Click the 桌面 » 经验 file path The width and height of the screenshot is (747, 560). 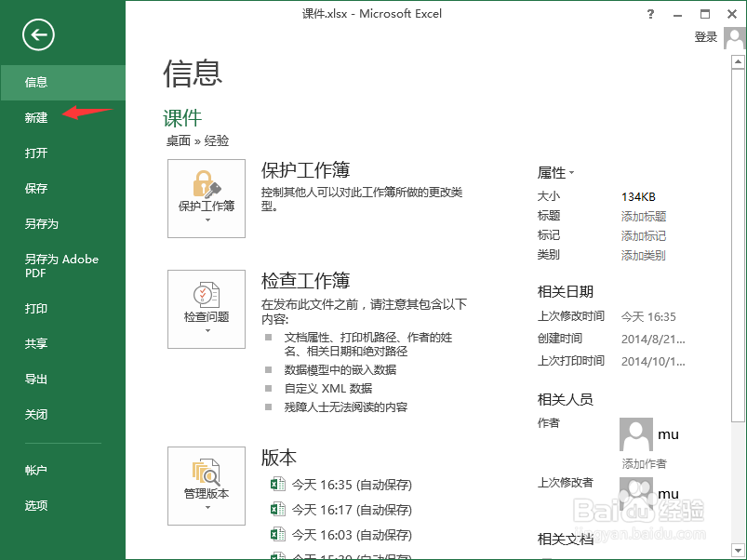tap(198, 141)
